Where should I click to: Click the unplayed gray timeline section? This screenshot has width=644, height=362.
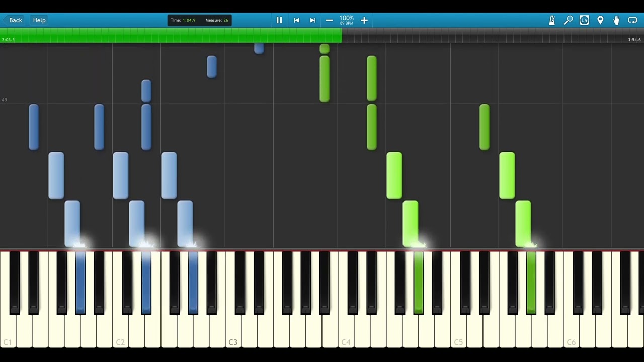493,35
